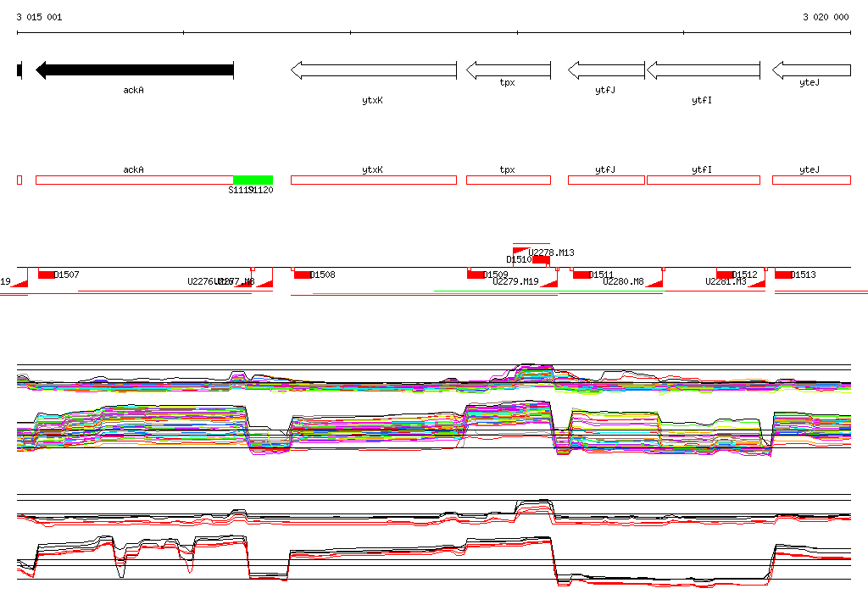Click the tpx label above the red box
This screenshot has width=868, height=605.
508,170
